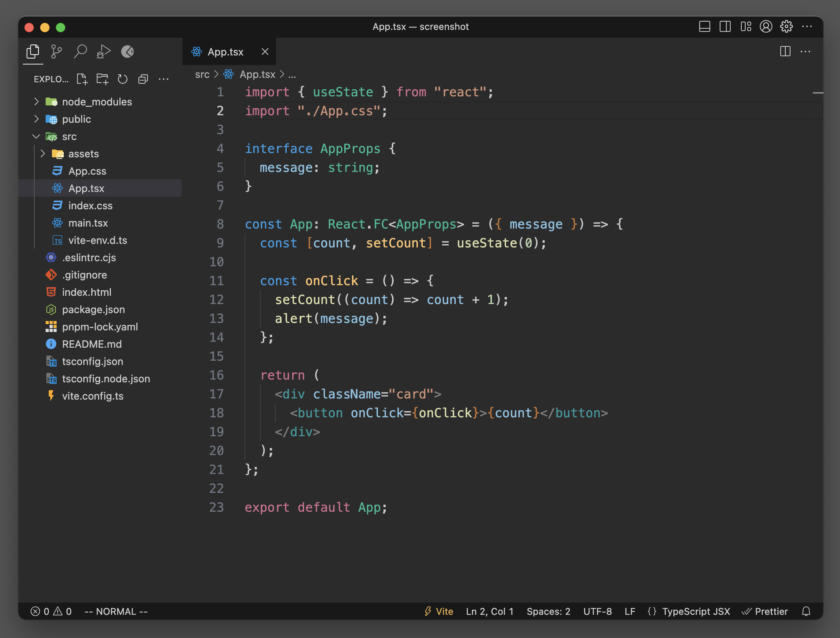Open the .eslintrc.cjs file
Viewport: 840px width, 638px height.
tap(100, 258)
